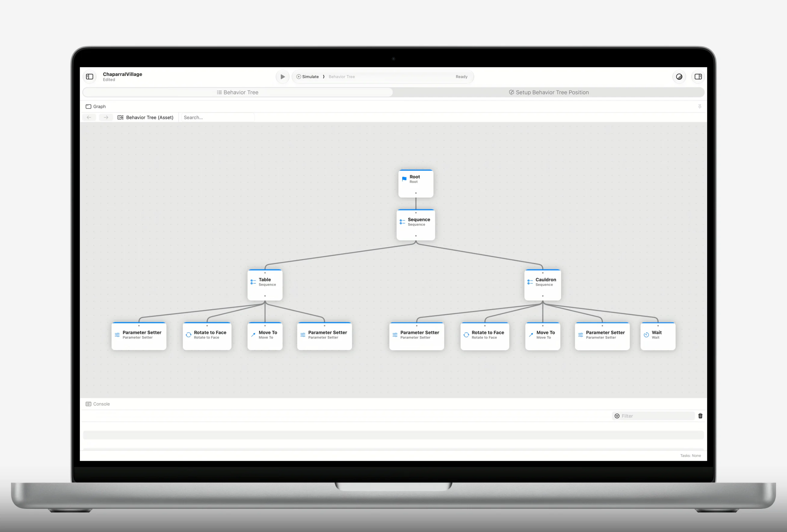
Task: Select the Cauldron sequence node
Action: pos(542,285)
